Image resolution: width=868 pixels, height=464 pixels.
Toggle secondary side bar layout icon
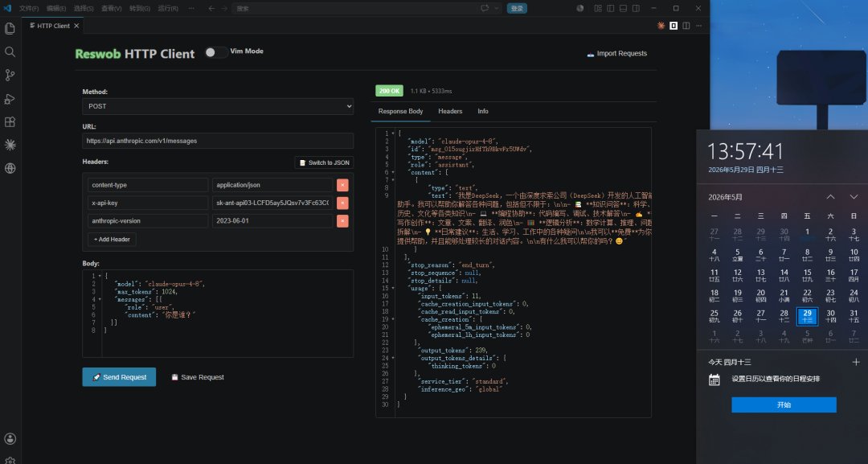(636, 8)
